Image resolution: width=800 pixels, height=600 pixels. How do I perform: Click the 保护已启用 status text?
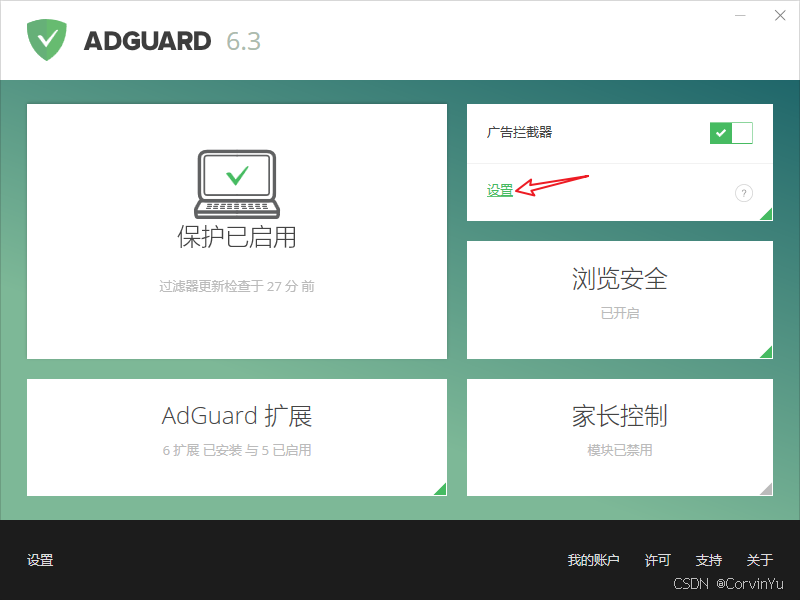(237, 237)
